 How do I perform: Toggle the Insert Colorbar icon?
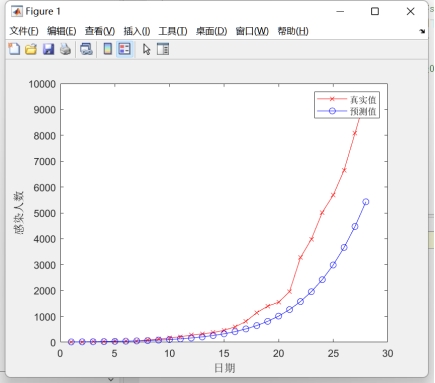pos(107,49)
